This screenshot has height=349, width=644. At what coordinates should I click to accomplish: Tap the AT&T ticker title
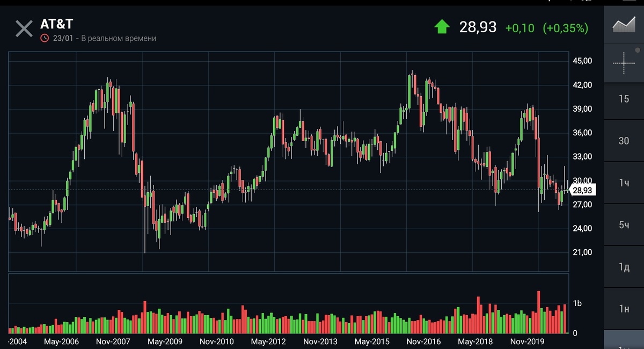pos(57,24)
